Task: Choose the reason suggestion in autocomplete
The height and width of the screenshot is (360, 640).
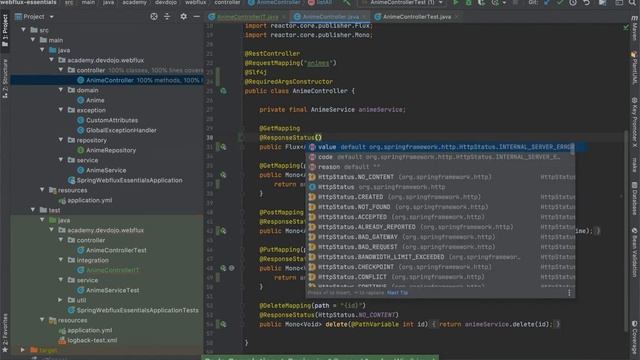Action: coord(441,167)
